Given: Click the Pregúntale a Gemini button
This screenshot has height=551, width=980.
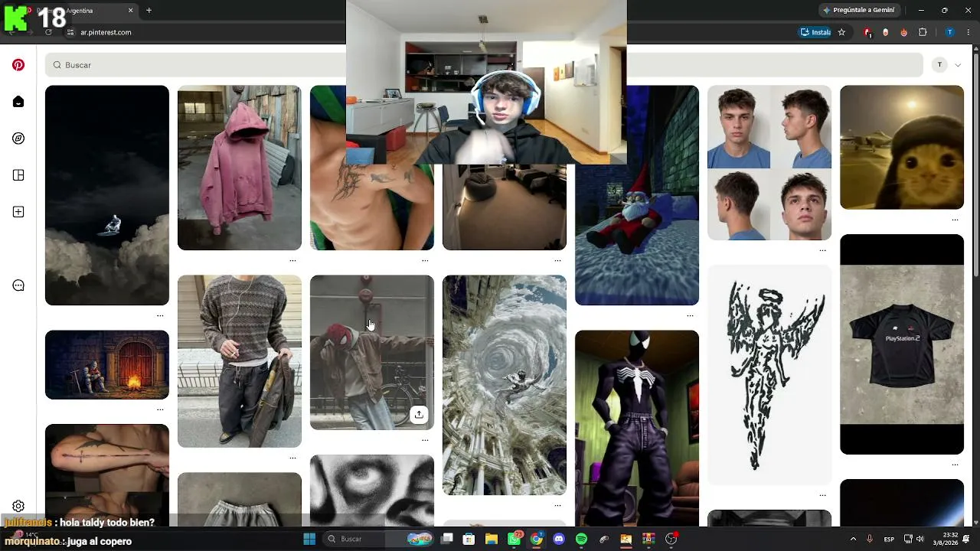Looking at the screenshot, I should pos(858,10).
